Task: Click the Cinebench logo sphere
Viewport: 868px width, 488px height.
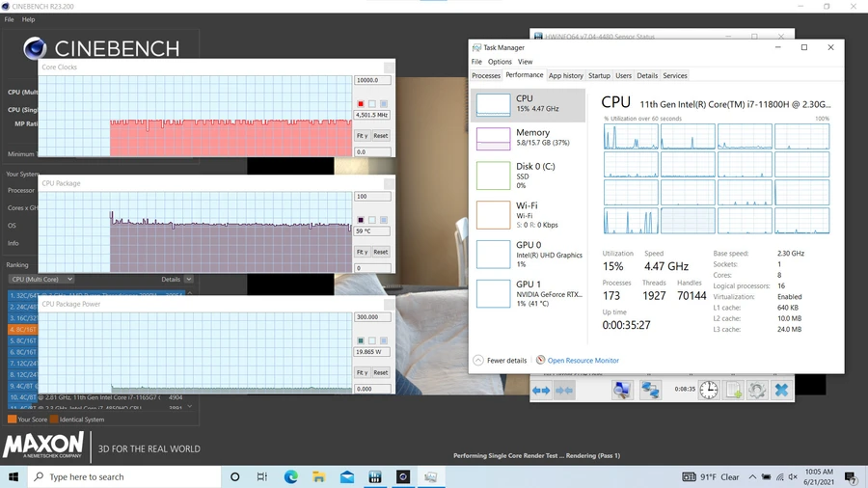Action: (x=35, y=48)
